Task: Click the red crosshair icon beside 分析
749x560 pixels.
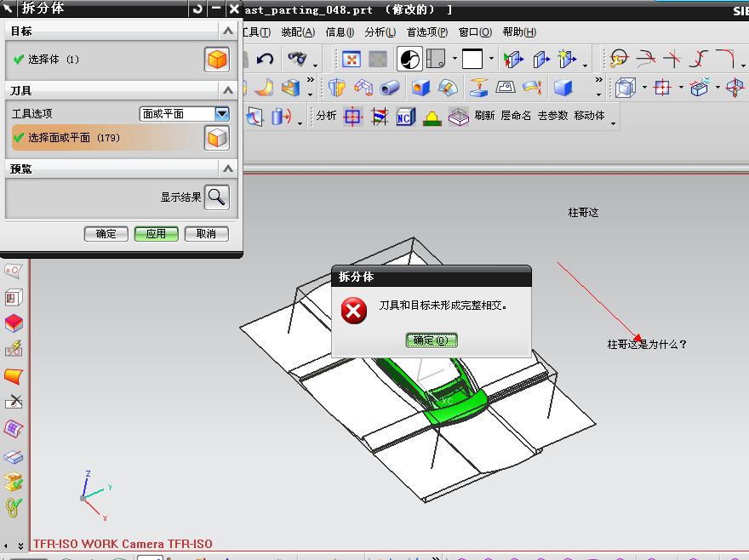Action: [352, 117]
